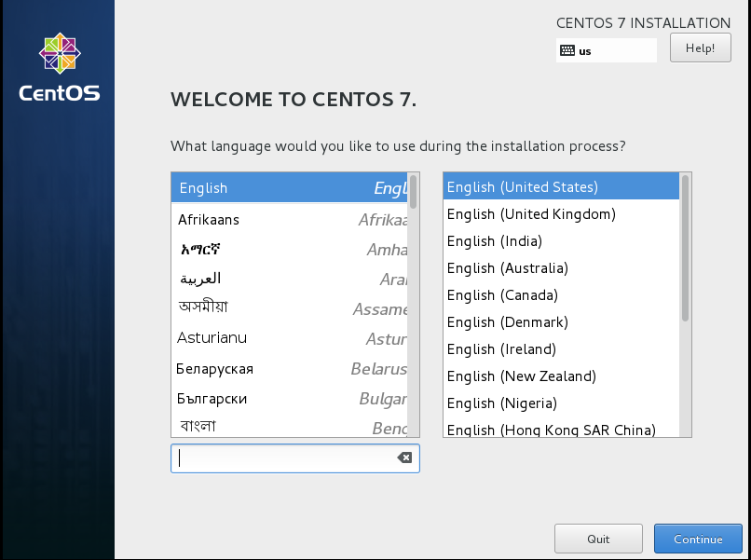Screen dimensions: 751x560
Task: Click the CentOS logo in sidebar
Action: [x=59, y=67]
